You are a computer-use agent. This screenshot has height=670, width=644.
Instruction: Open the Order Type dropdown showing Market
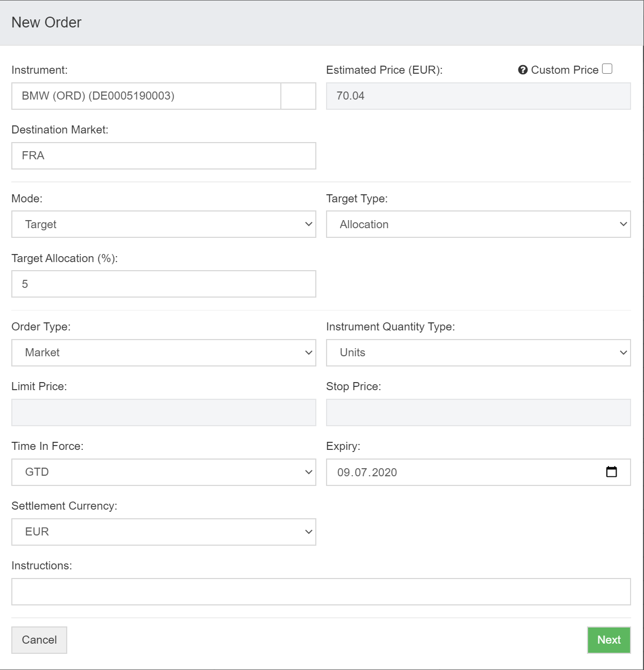tap(164, 352)
